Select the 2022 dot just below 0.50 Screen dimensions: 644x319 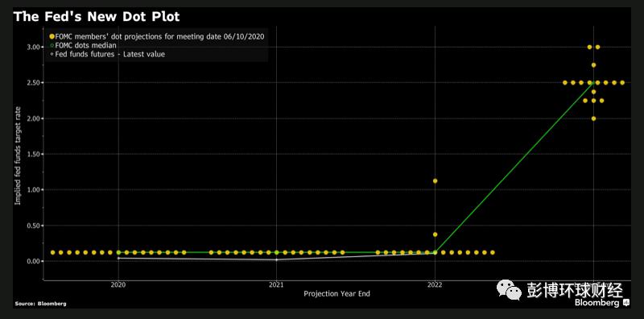pyautogui.click(x=435, y=234)
